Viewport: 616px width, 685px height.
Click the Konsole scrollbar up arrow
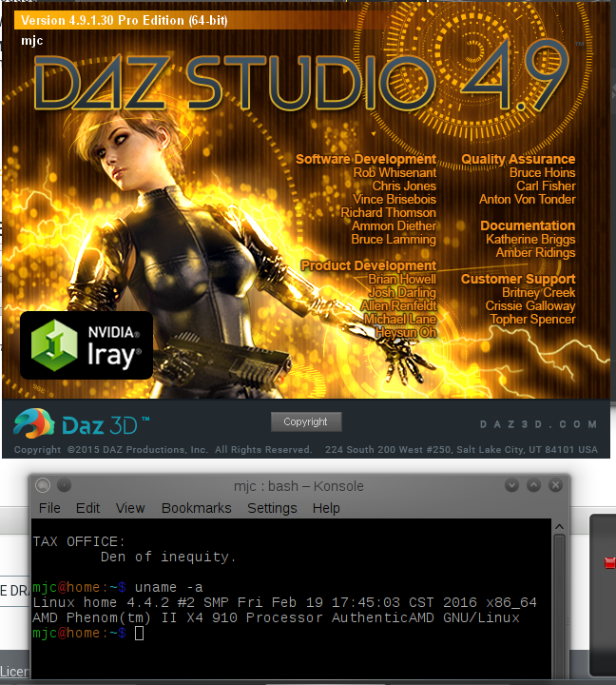point(559,527)
